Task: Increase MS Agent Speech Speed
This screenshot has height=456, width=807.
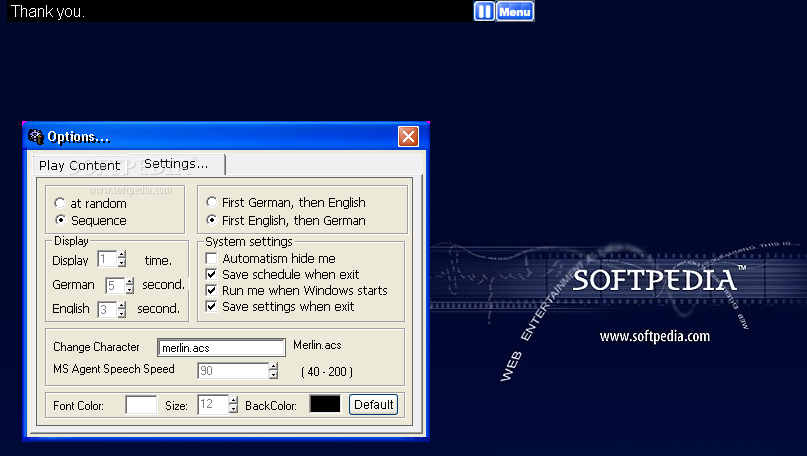Action: coord(273,366)
